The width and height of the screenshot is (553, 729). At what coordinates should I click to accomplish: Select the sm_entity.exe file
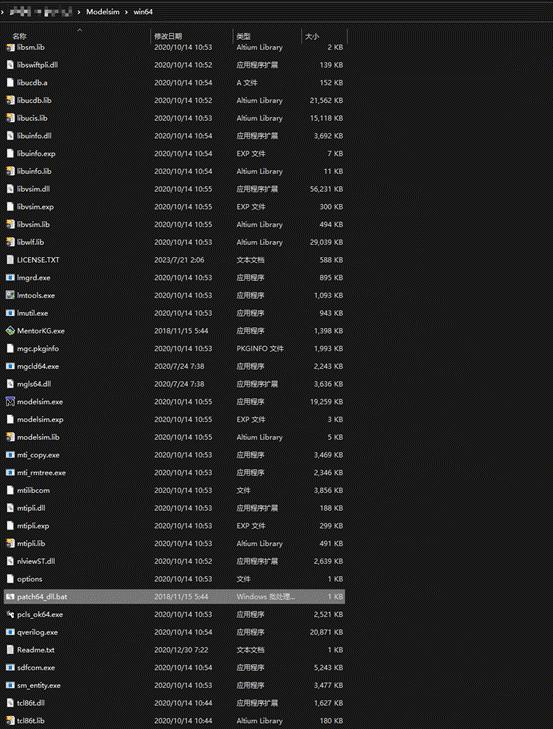tap(174, 685)
